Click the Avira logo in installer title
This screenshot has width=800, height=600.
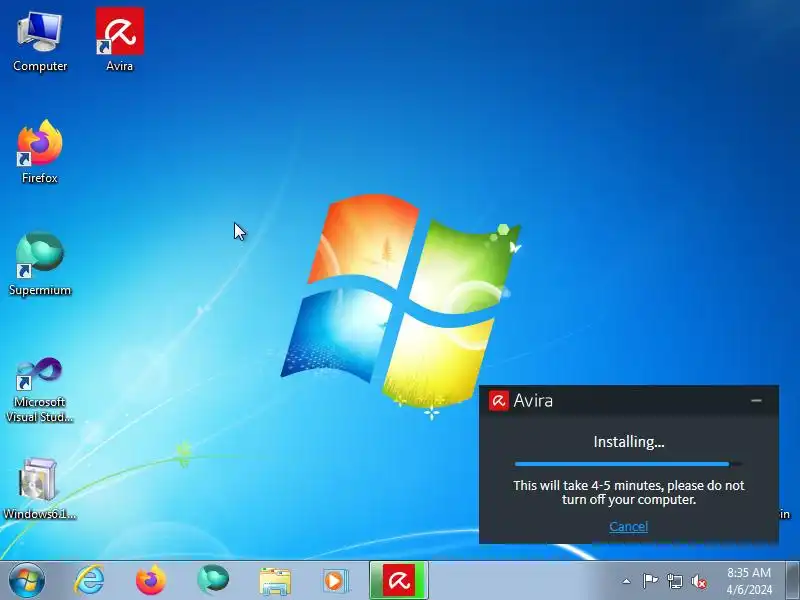click(498, 401)
